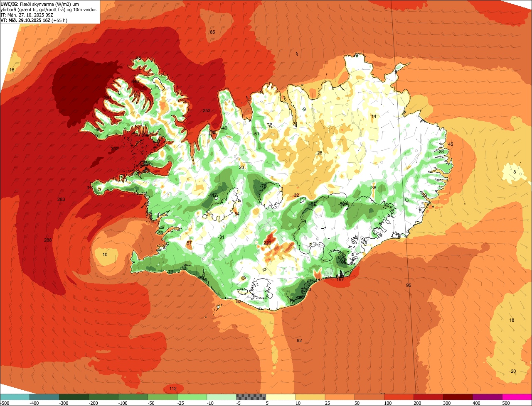Image resolution: width=532 pixels, height=406 pixels.
Task: Select the purple 400 to 500 legend swatch
Action: pyautogui.click(x=487, y=396)
